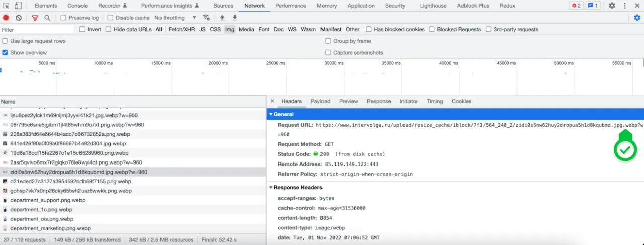This screenshot has width=644, height=245.
Task: Open the network search magnifier
Action: pos(47,18)
